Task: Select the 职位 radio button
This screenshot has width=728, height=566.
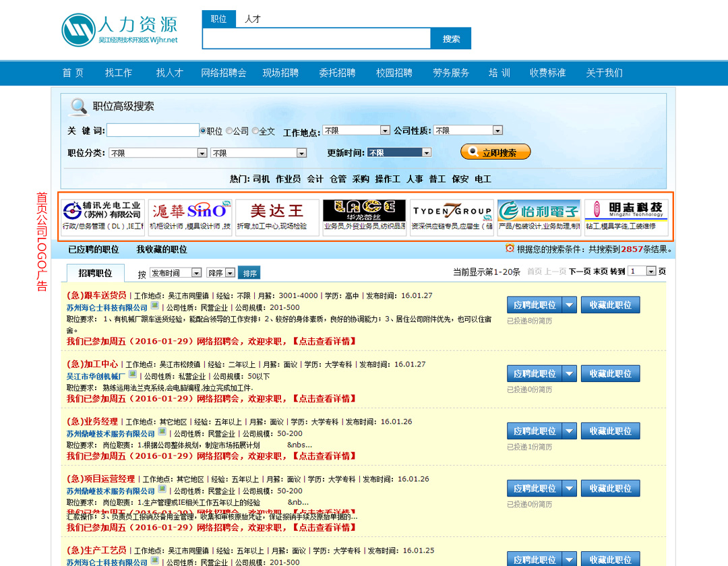Action: click(203, 131)
